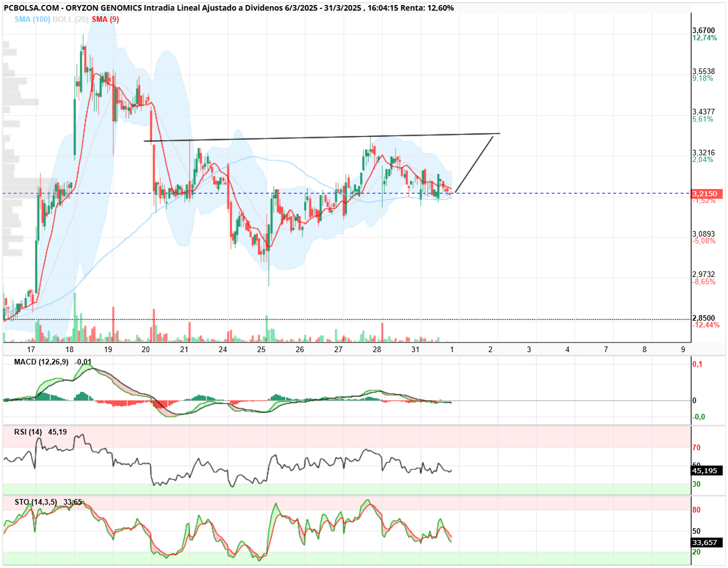The image size is (728, 568).
Task: Click date 26 on the time axis
Action: (x=300, y=349)
